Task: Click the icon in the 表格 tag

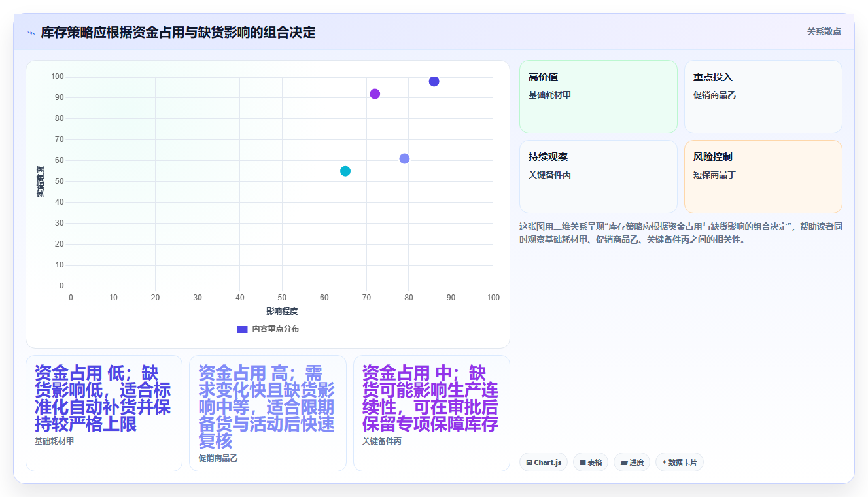Action: pyautogui.click(x=582, y=462)
